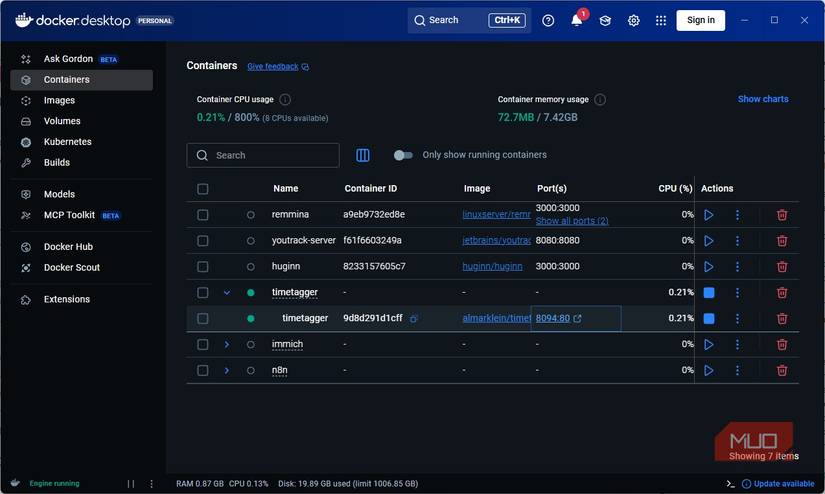Viewport: 825px width, 494px height.
Task: Delete the timetagger stack
Action: click(782, 293)
